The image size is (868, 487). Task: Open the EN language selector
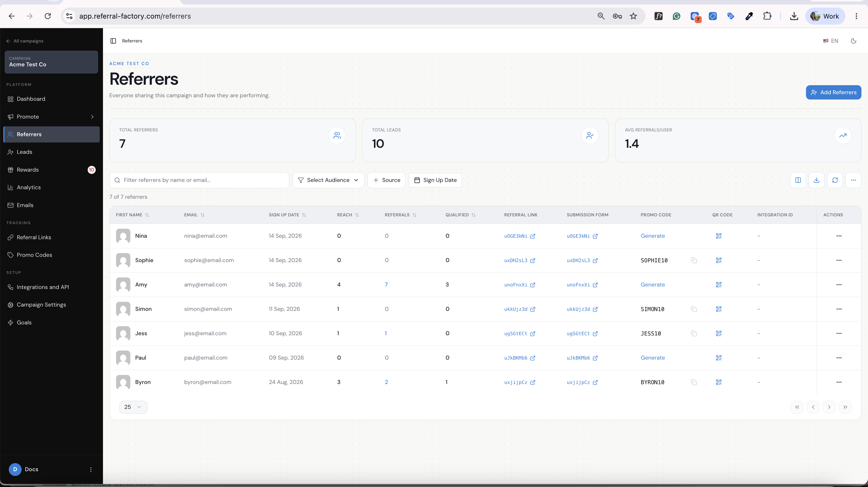point(831,41)
